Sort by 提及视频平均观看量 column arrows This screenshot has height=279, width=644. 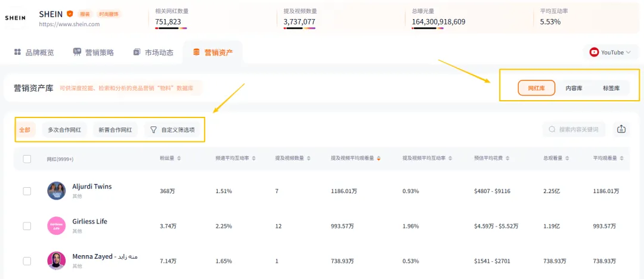tap(378, 159)
